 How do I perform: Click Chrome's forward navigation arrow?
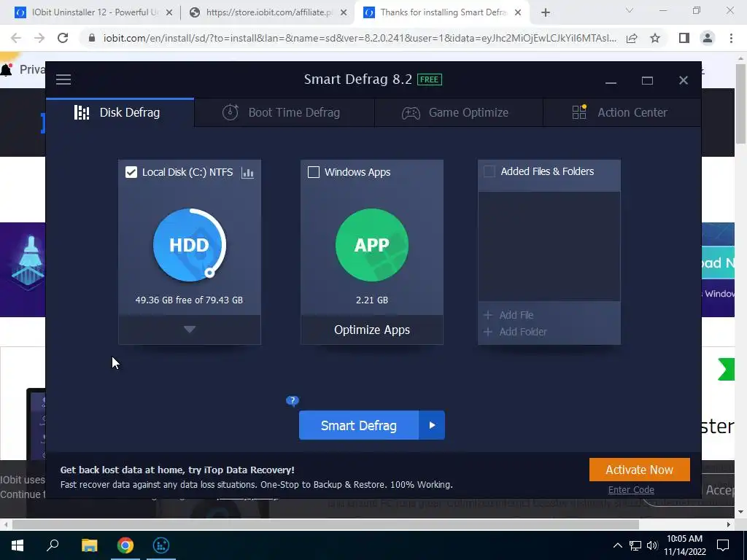(x=39, y=38)
